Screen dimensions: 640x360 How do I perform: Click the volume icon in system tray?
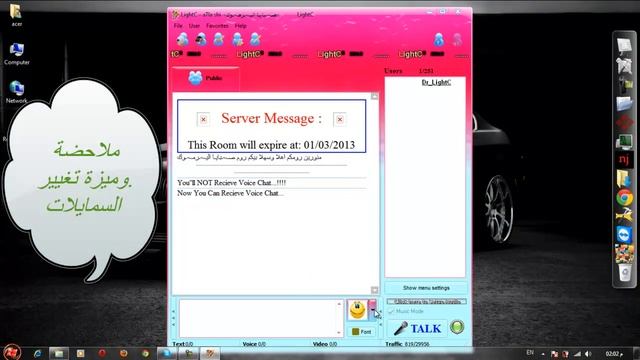[x=588, y=353]
